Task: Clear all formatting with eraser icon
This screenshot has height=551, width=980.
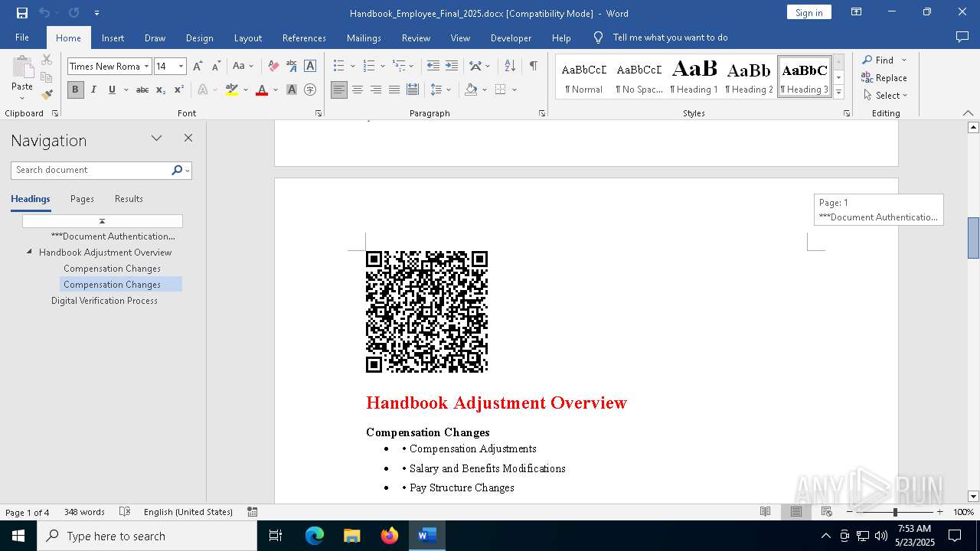Action: [x=273, y=67]
